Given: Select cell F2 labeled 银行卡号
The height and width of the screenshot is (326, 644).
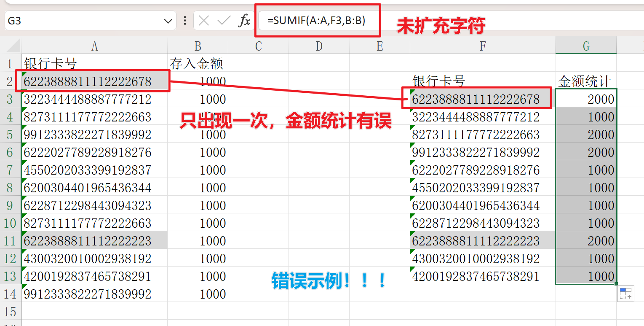Looking at the screenshot, I should [x=482, y=81].
